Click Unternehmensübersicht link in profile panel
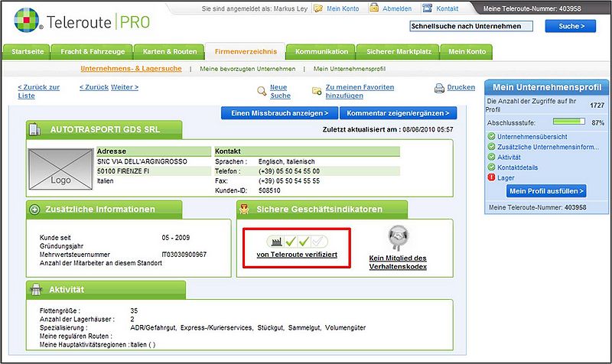The height and width of the screenshot is (364, 612). (532, 137)
